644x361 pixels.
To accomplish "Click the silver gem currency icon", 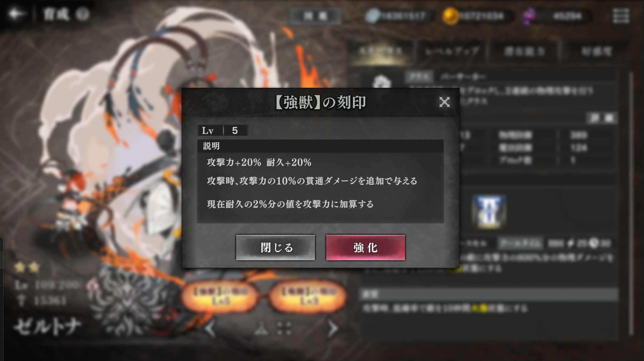I will coord(373,16).
